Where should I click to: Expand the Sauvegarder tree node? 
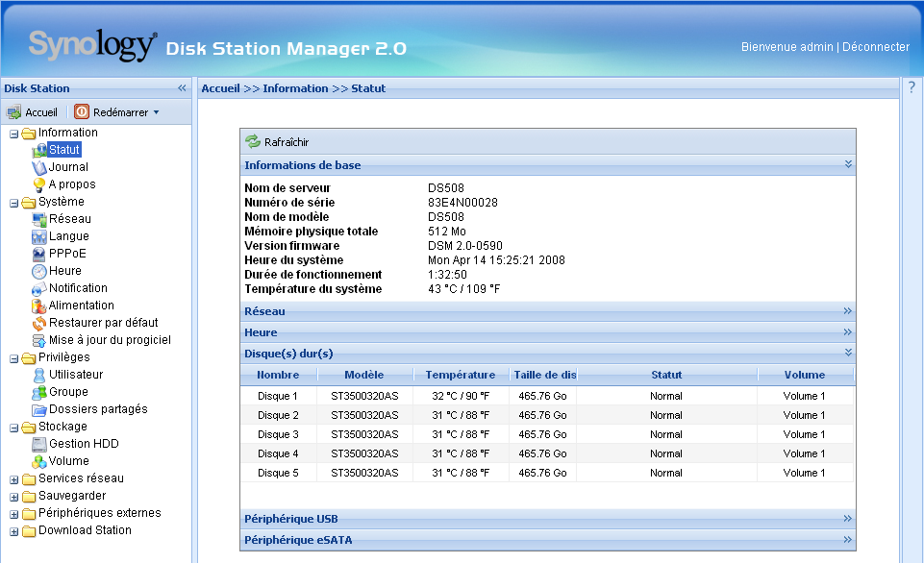coord(13,497)
